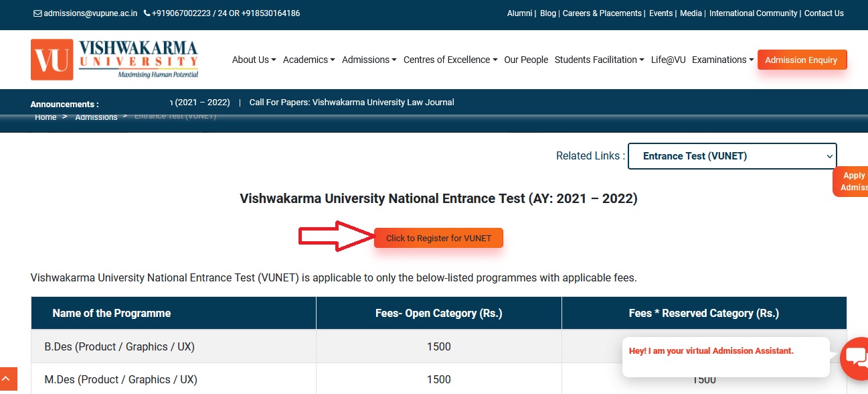868x394 pixels.
Task: Open Call For Papers Law Journal announcement
Action: click(351, 103)
